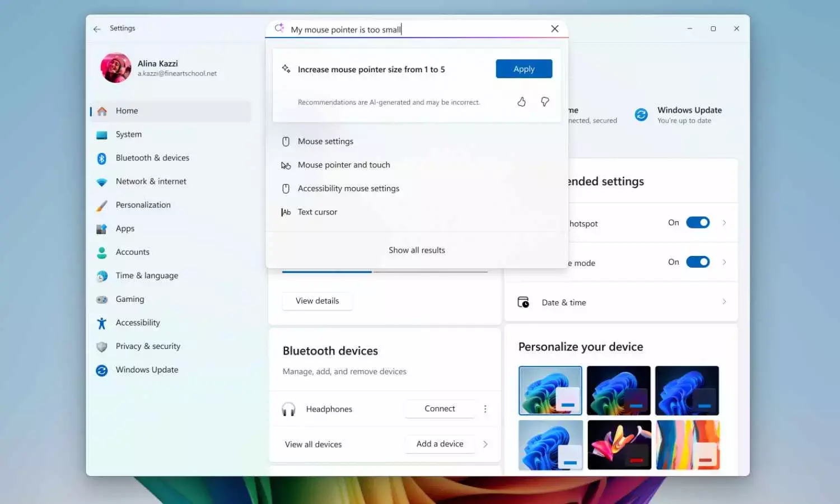The image size is (840, 504).
Task: Turn off the hotspot toggle
Action: 698,222
